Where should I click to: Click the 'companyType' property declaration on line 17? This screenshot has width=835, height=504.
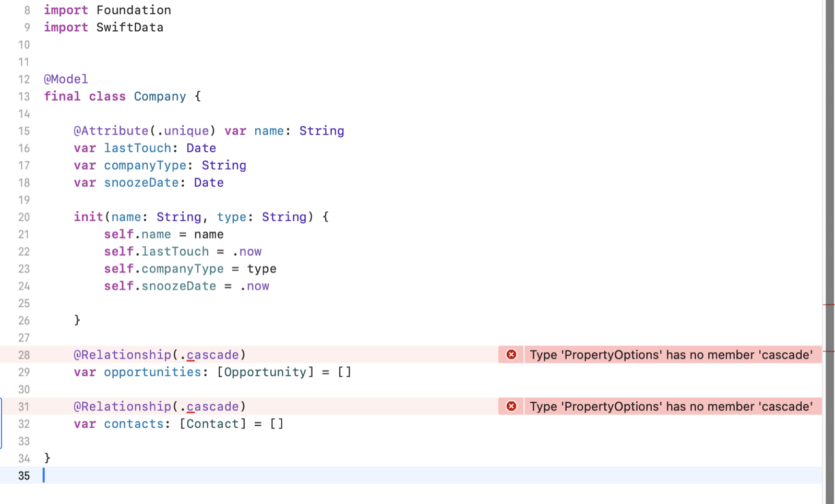[145, 165]
